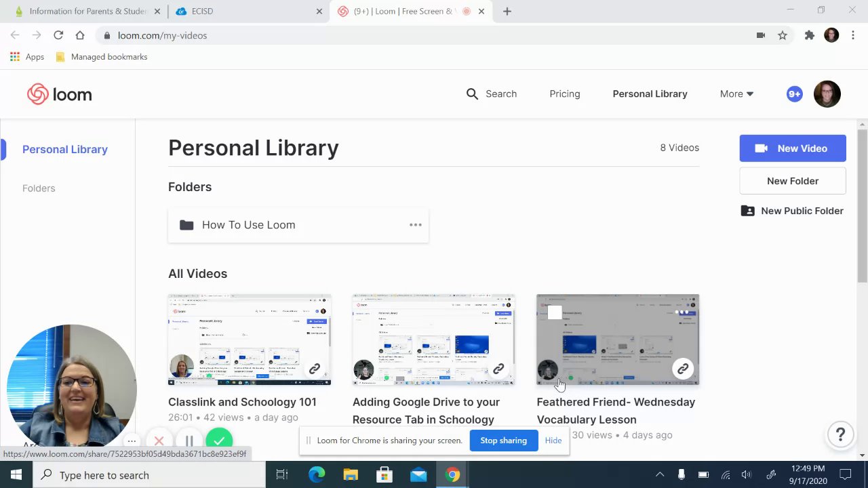Hide the screen sharing notification bar
Image resolution: width=868 pixels, height=488 pixels.
[553, 441]
